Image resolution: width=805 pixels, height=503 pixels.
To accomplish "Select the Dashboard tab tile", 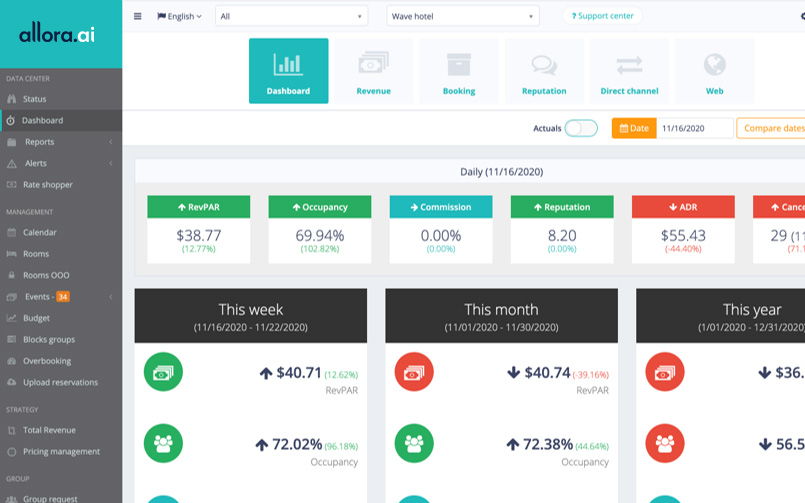I will click(x=289, y=71).
